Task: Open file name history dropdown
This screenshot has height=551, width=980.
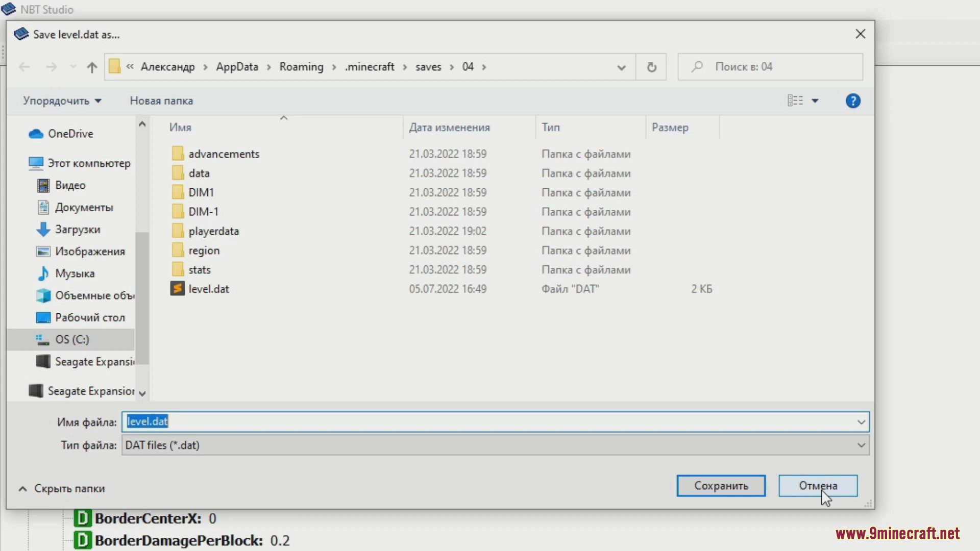Action: [x=861, y=422]
